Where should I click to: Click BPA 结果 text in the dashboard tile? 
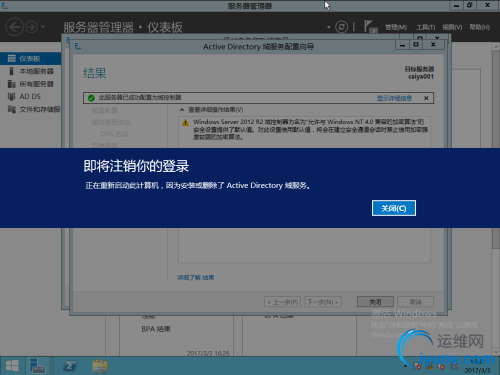(x=156, y=329)
